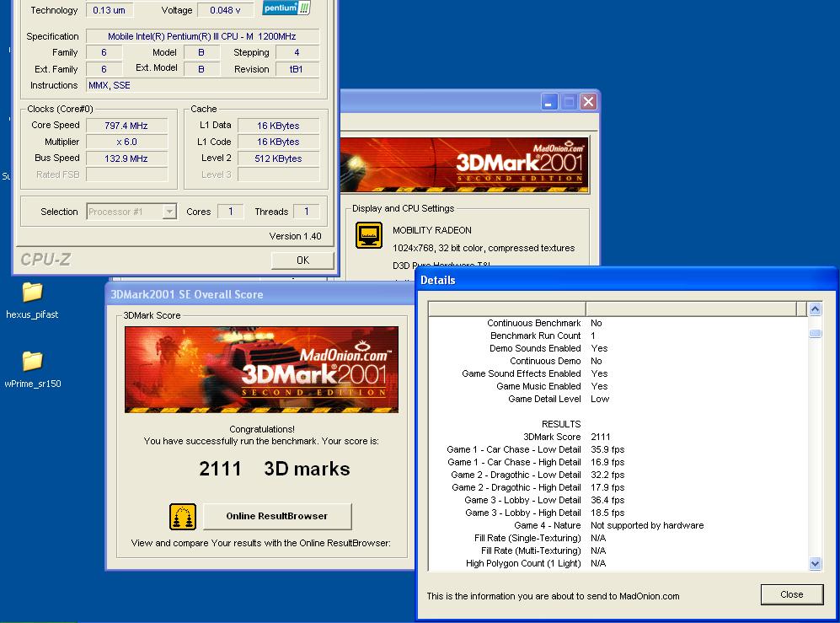Select Game 3 Lobby High Detail row
This screenshot has width=840, height=623.
coord(618,513)
